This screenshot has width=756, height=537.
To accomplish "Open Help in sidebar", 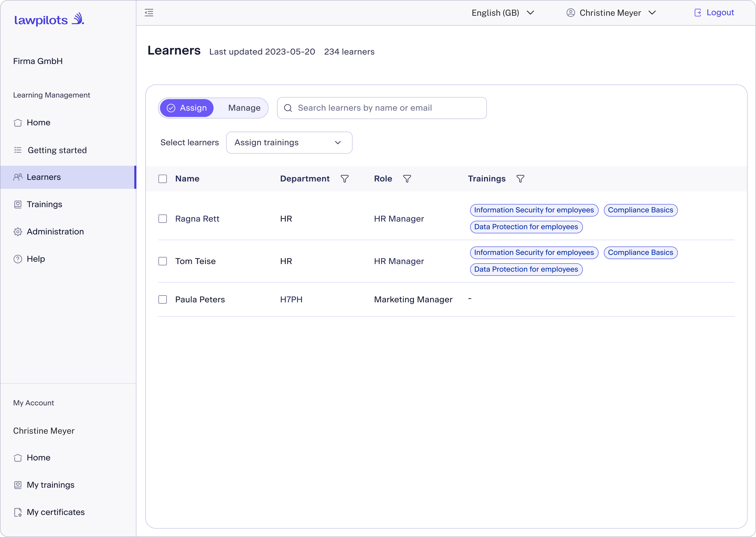I will point(68,259).
